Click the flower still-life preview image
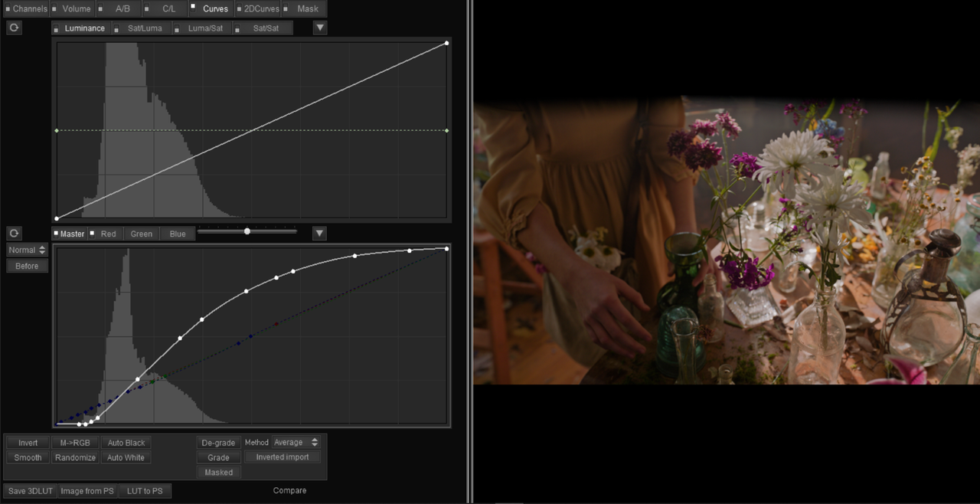This screenshot has height=504, width=980. point(727,240)
